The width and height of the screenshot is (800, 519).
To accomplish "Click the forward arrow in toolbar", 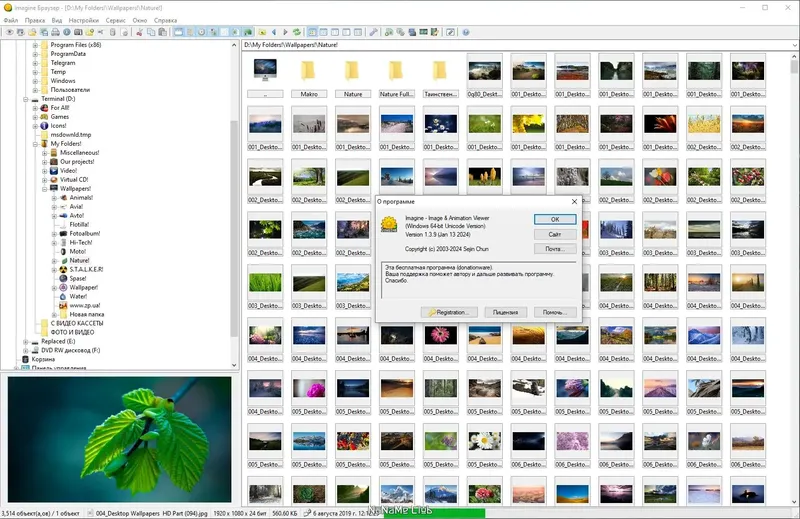I will coord(285,32).
